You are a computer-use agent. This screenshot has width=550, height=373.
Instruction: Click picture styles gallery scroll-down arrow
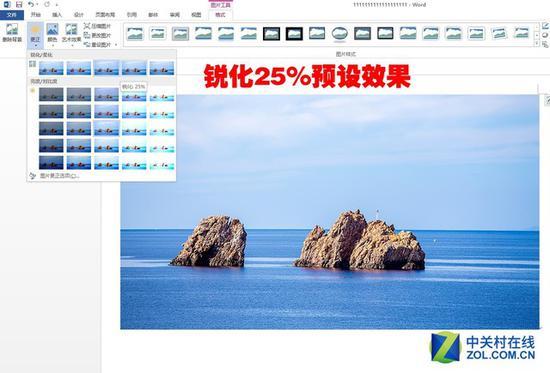[536, 35]
